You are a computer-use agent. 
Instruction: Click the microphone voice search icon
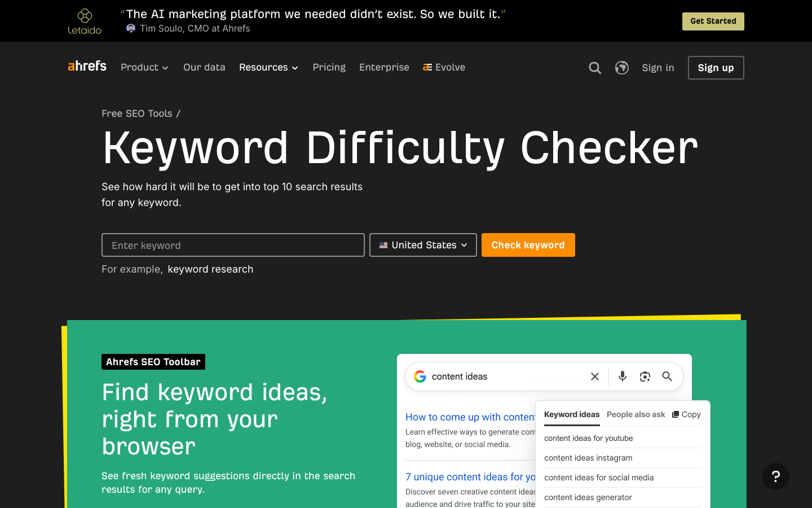623,376
